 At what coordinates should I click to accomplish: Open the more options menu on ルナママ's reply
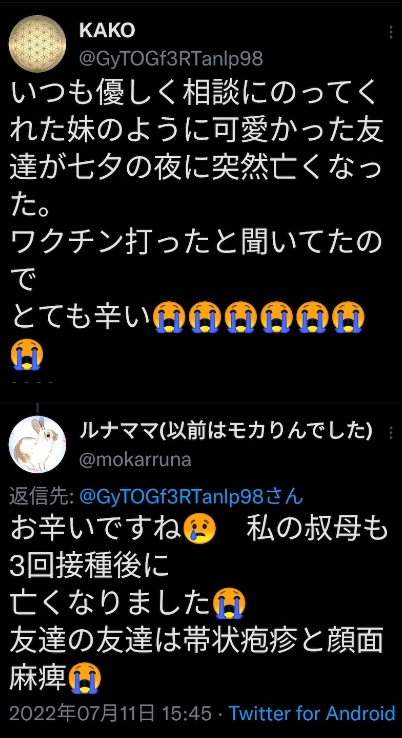point(391,433)
